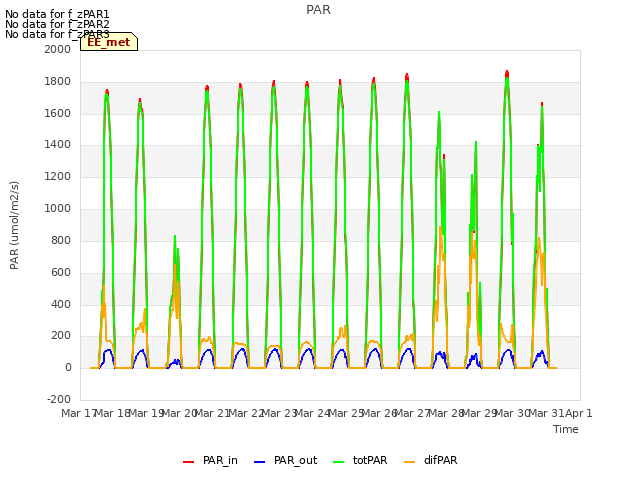Click the 1800 y-axis tick label
This screenshot has height=480, width=640.
(x=58, y=82)
